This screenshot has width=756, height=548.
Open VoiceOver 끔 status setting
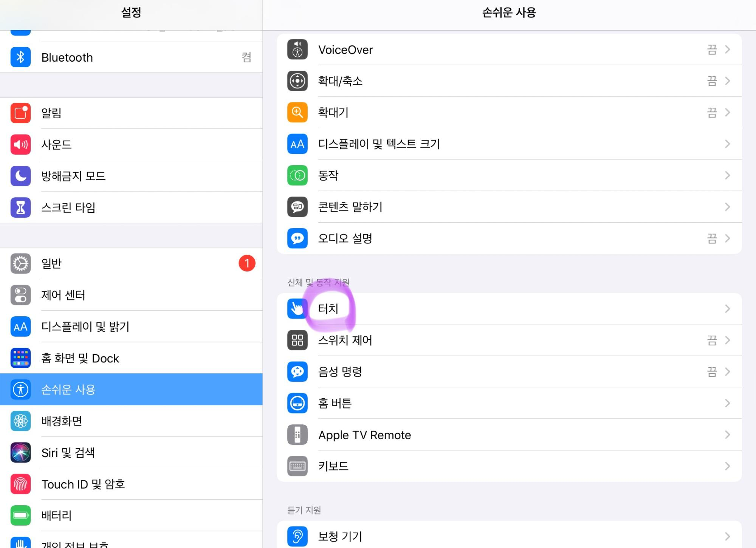712,50
